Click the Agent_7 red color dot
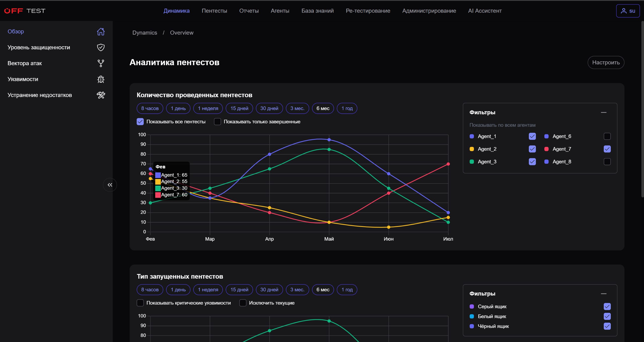Image resolution: width=644 pixels, height=342 pixels. (x=546, y=149)
